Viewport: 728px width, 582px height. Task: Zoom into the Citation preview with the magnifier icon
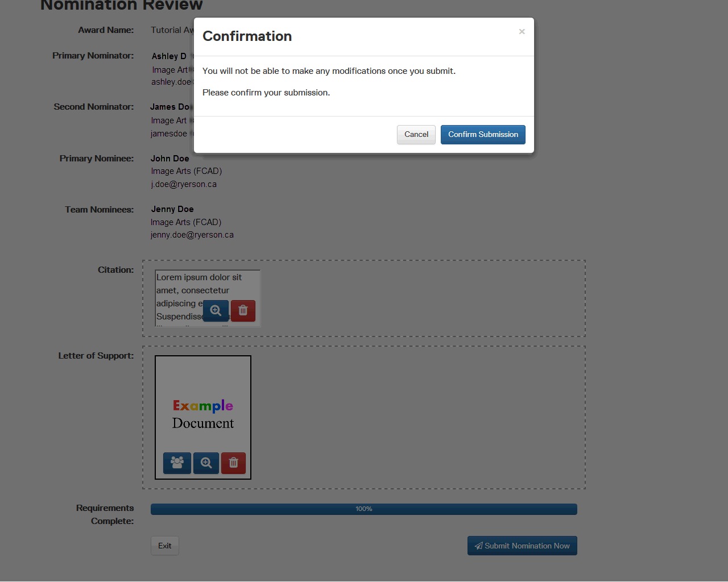pos(216,311)
